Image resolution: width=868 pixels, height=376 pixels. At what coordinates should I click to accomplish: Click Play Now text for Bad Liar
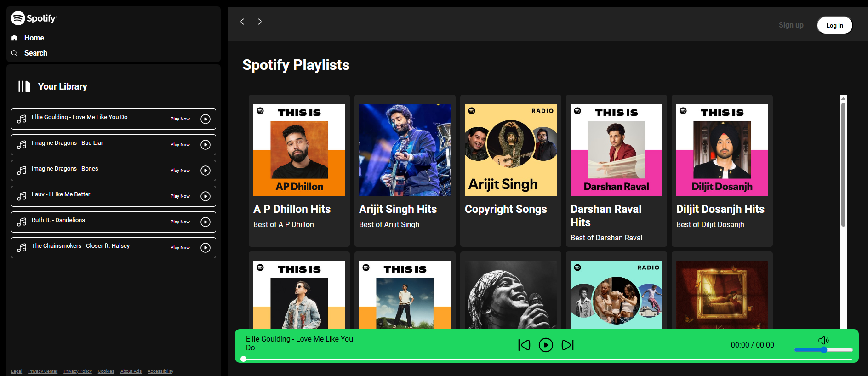(x=180, y=145)
